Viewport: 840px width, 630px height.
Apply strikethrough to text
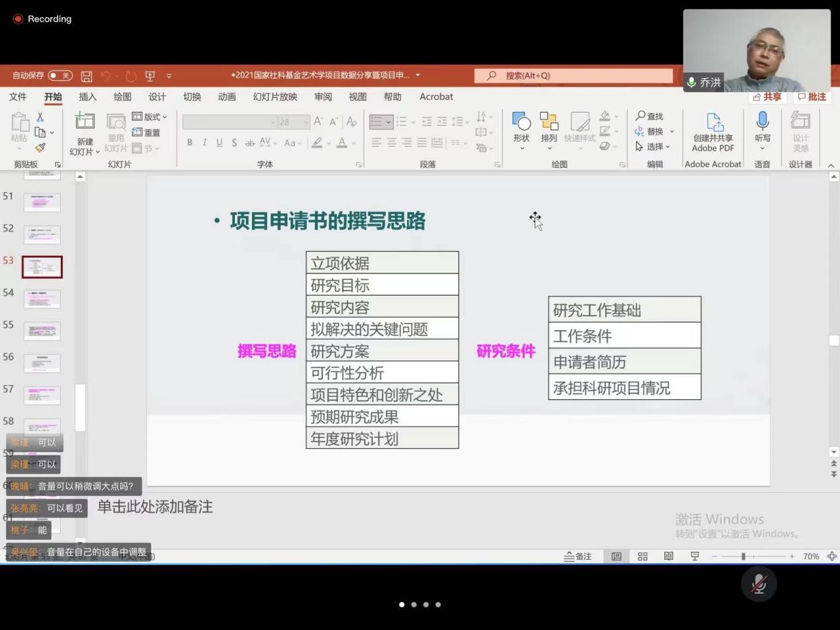249,143
